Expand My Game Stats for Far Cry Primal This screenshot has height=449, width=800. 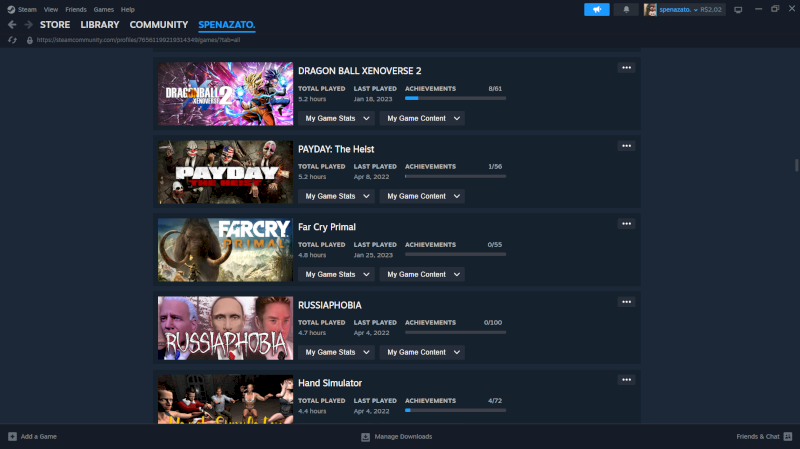tap(336, 275)
